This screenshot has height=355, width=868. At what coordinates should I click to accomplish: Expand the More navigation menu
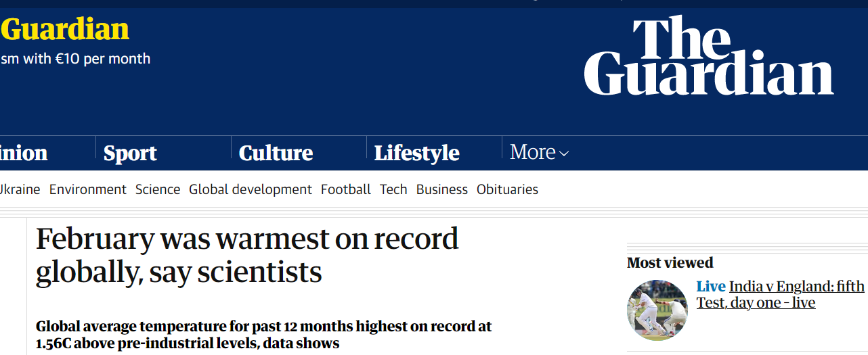click(539, 152)
